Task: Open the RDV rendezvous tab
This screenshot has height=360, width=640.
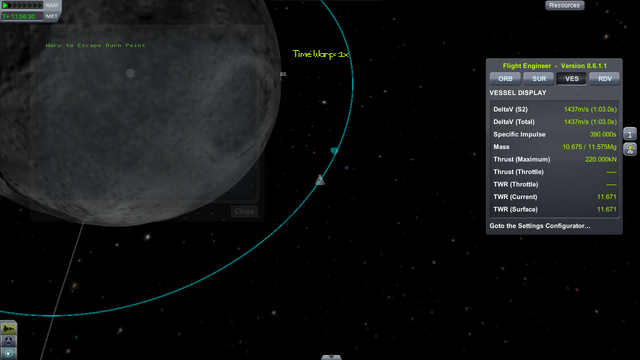Action: coord(605,79)
